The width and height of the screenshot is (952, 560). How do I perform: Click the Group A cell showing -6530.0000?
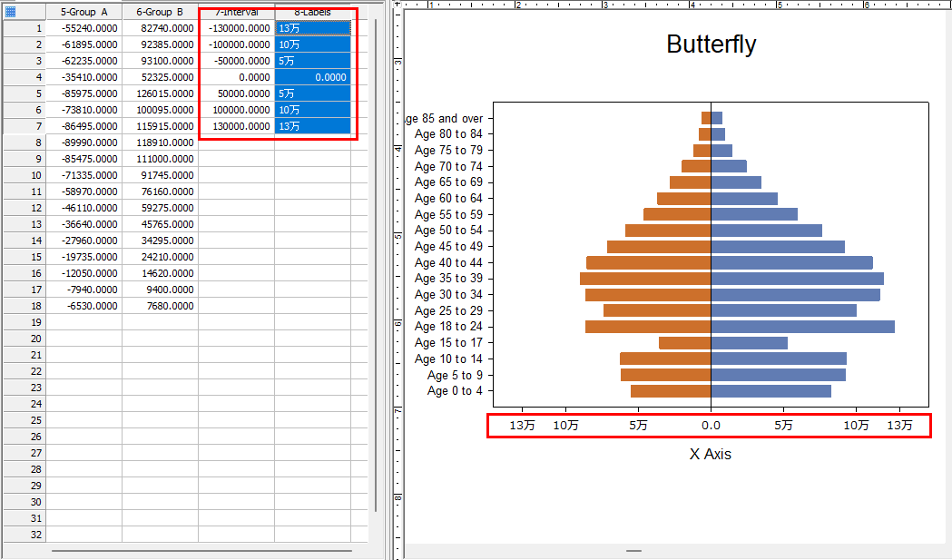[84, 306]
